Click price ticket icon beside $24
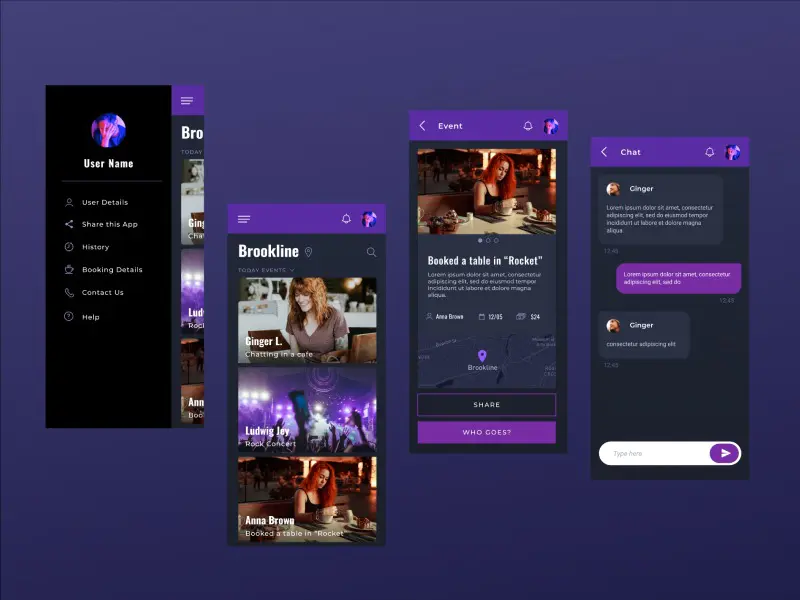Image resolution: width=800 pixels, height=600 pixels. [x=520, y=317]
